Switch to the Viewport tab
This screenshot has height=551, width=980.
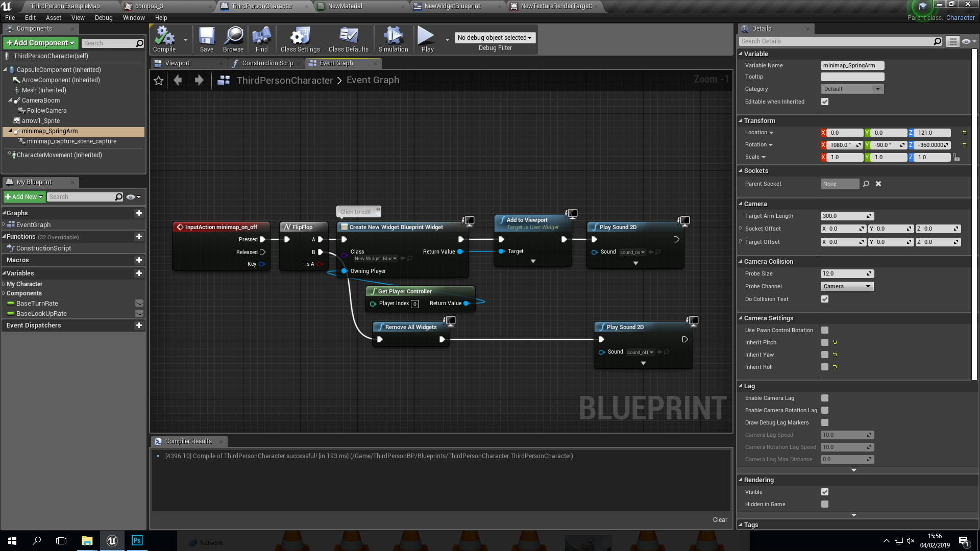pyautogui.click(x=178, y=64)
